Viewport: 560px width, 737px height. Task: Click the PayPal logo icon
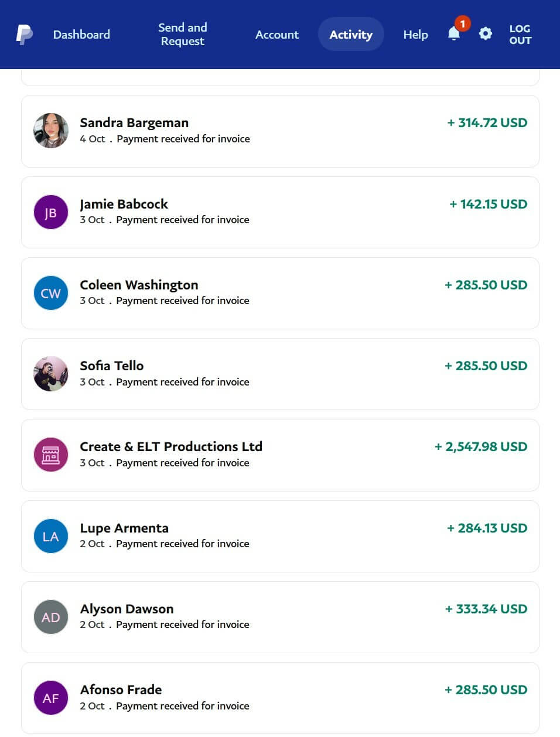(24, 35)
